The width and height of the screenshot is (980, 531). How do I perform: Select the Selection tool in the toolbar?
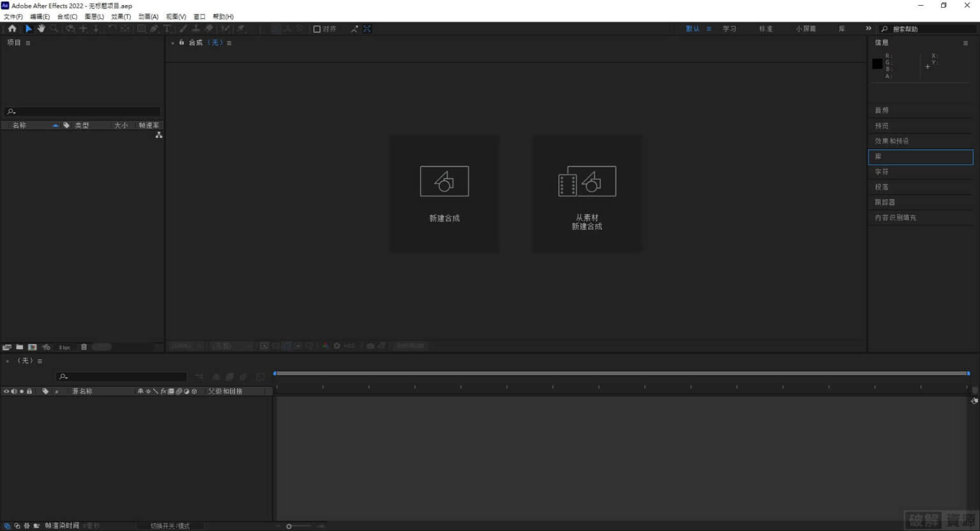point(29,29)
